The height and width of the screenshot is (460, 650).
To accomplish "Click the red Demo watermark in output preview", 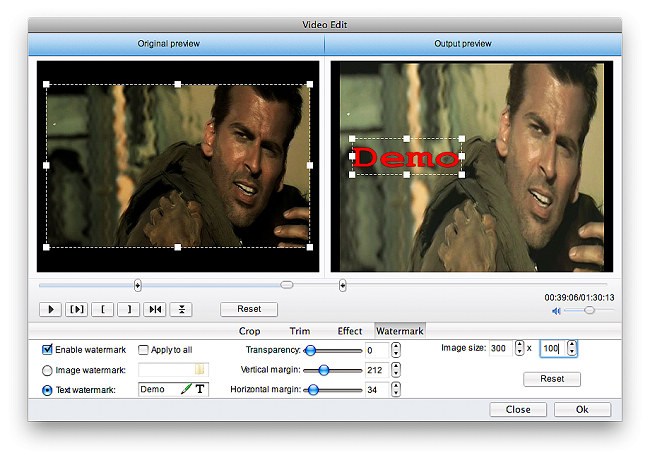I will tap(406, 157).
